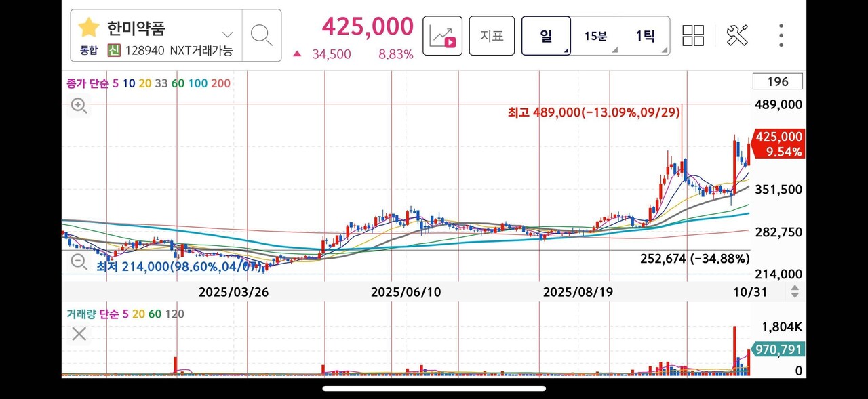868x399 pixels.
Task: Click the chart playback icon
Action: click(442, 35)
